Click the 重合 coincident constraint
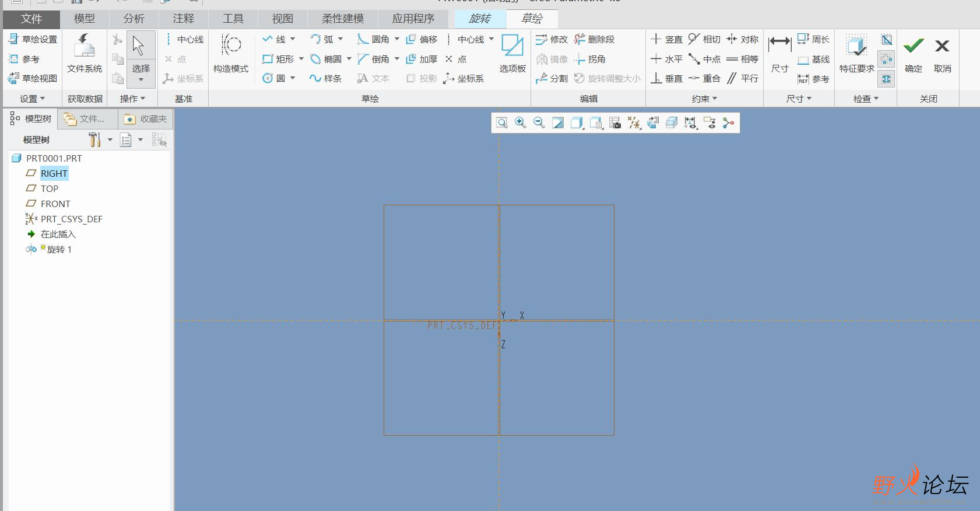This screenshot has height=511, width=980. click(x=704, y=78)
